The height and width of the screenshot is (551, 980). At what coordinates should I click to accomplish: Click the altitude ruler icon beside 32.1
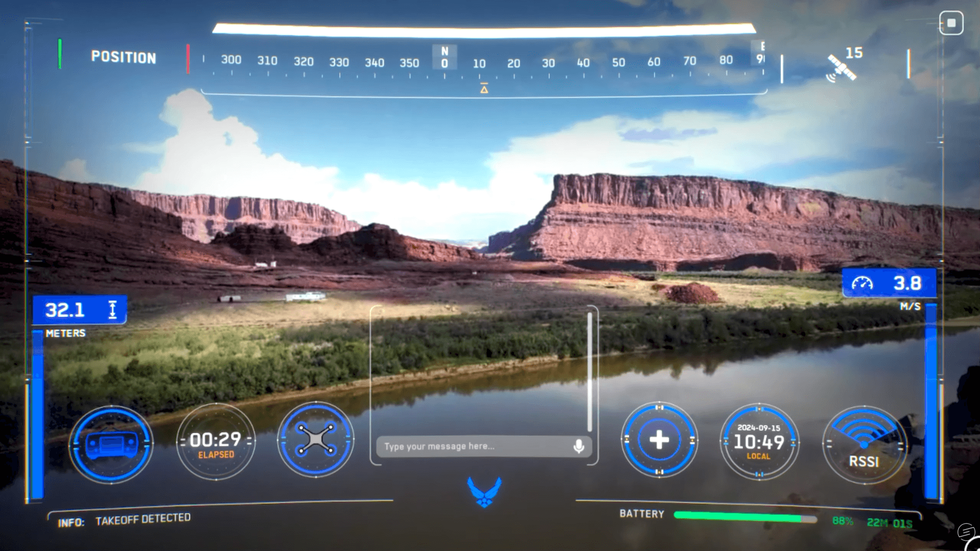[113, 310]
